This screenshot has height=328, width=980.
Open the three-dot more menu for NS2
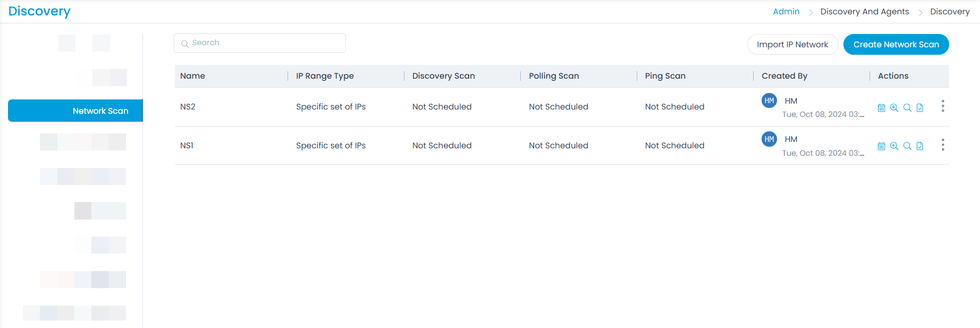(943, 106)
